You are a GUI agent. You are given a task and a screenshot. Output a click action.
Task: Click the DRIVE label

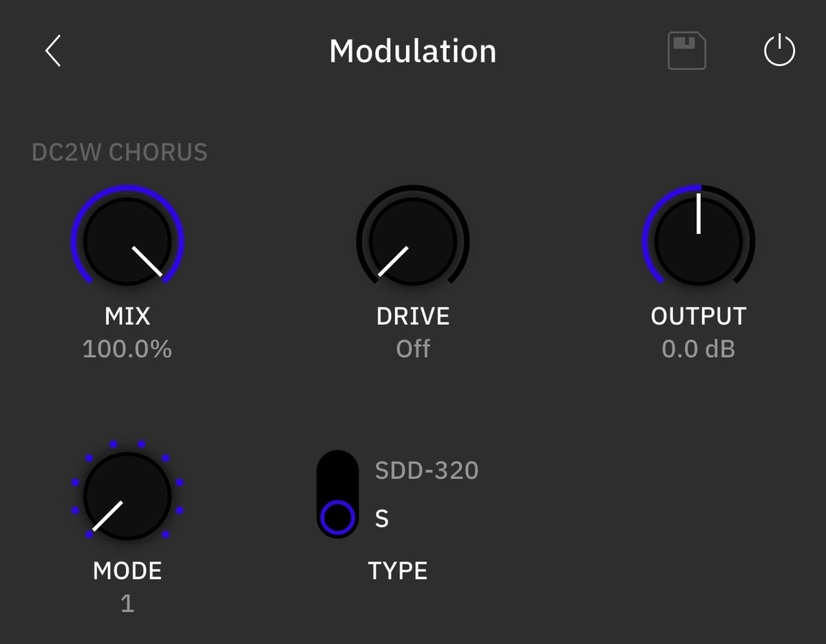412,316
